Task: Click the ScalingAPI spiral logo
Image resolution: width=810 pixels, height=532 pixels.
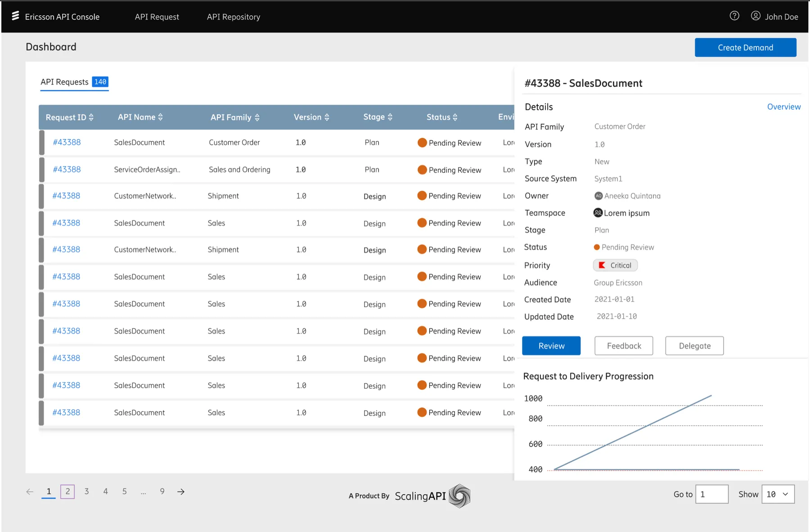Action: 459,496
